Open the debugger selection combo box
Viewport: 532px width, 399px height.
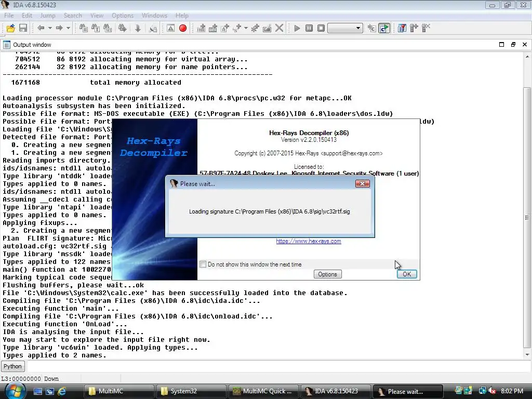(x=345, y=28)
